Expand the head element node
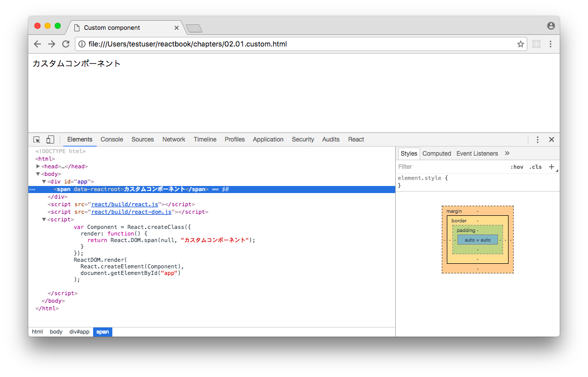 click(38, 166)
